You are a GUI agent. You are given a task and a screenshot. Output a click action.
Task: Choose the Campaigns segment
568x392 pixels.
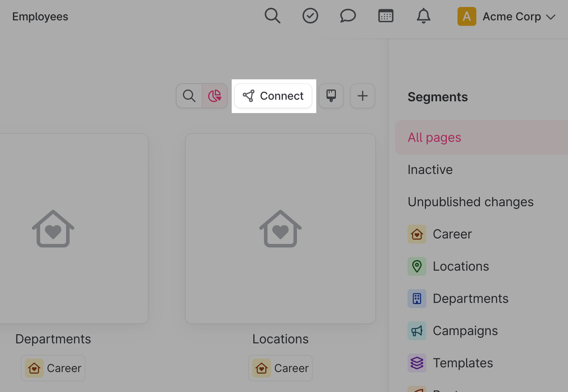465,331
